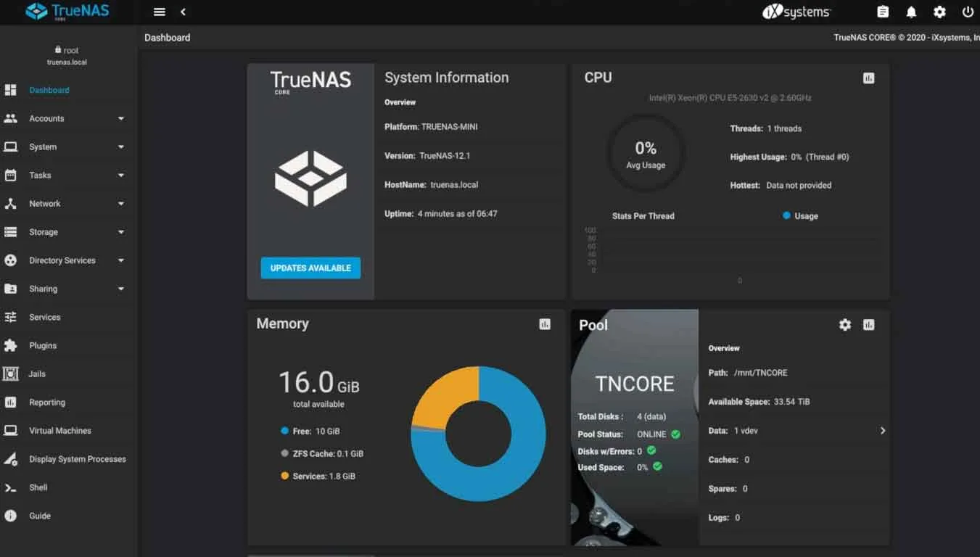Expand the Directory Services menu arrow
This screenshot has height=557, width=980.
coord(121,260)
